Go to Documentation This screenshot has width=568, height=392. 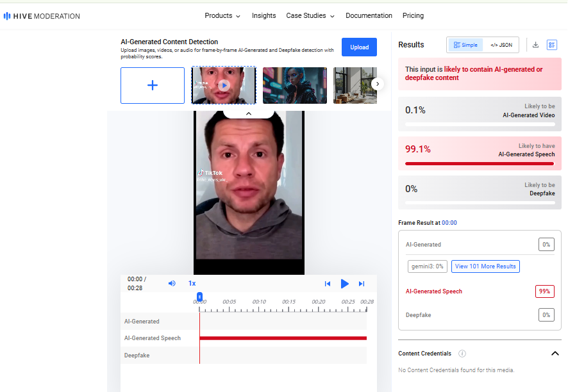point(369,15)
